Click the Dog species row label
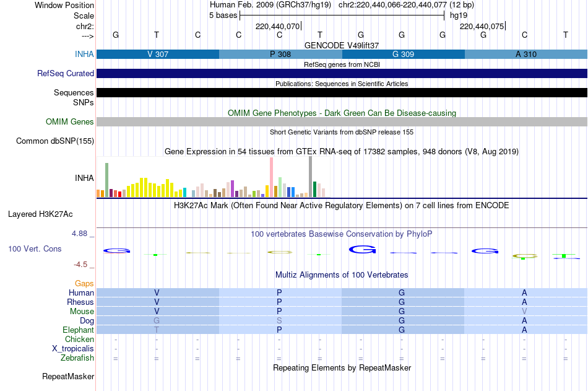This screenshot has height=391, width=588. 87,321
